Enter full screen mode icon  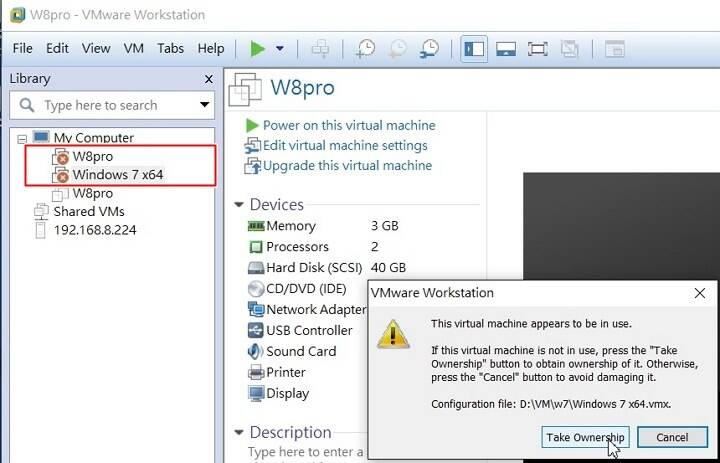(x=537, y=49)
